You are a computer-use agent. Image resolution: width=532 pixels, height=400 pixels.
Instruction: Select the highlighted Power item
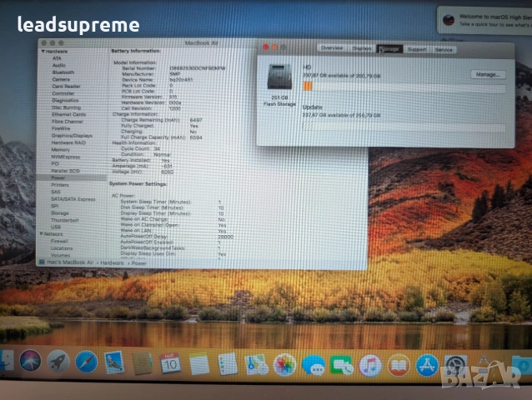click(x=72, y=177)
